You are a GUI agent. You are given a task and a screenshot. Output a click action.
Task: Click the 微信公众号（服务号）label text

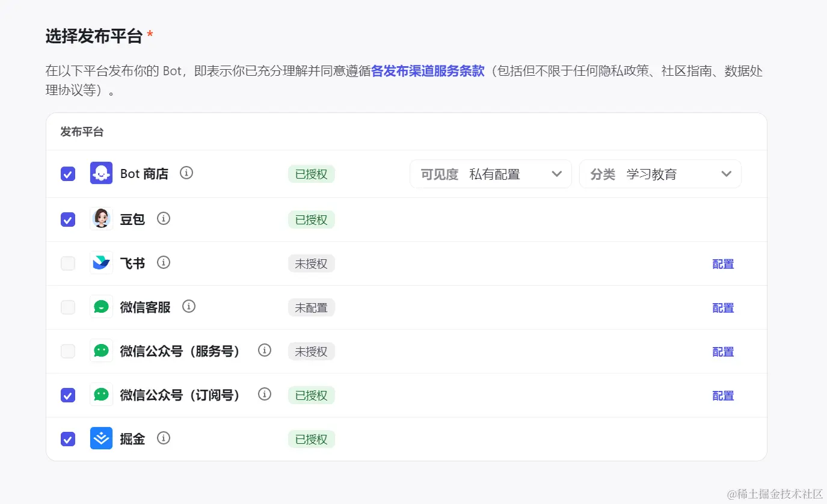click(x=180, y=351)
